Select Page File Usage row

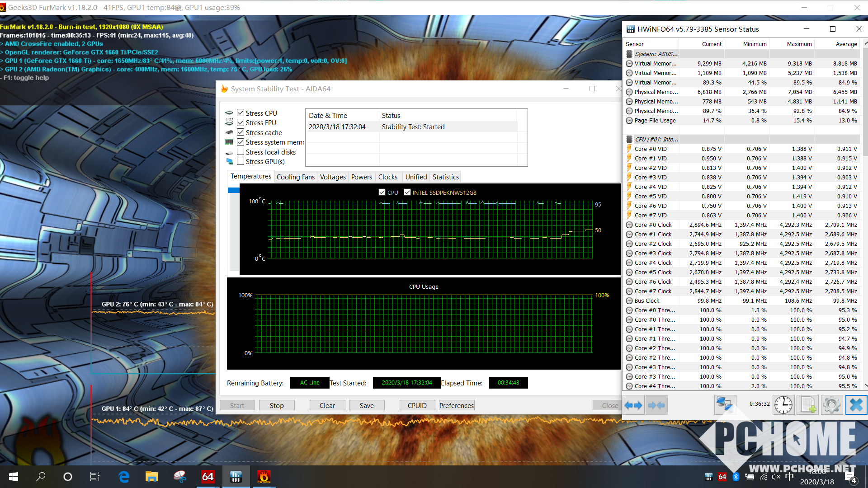(x=741, y=120)
